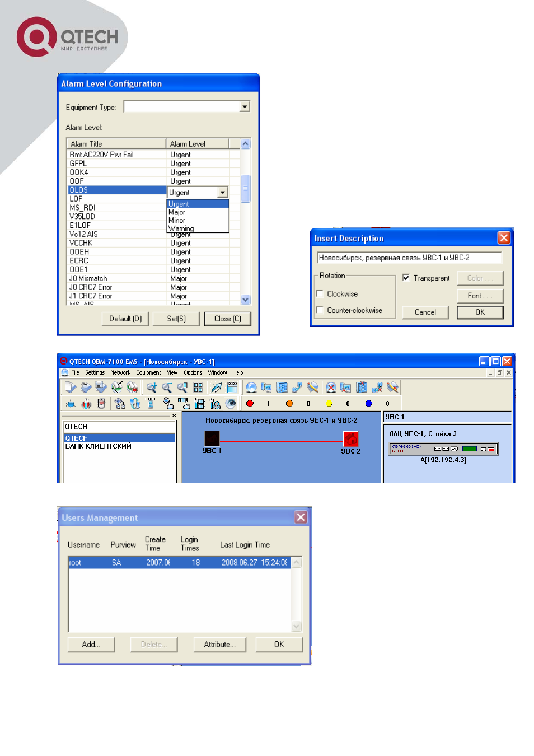Click the add link connection icon
This screenshot has width=534, height=756.
point(297,387)
